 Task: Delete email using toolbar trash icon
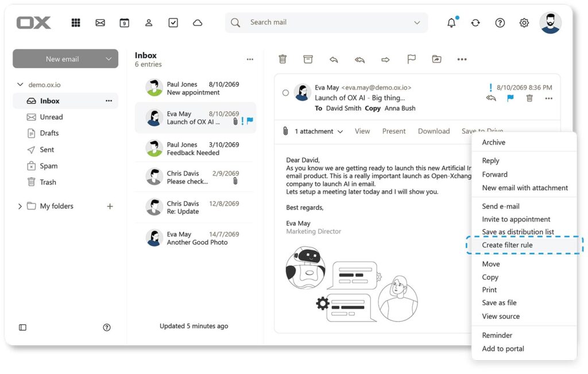pos(283,59)
